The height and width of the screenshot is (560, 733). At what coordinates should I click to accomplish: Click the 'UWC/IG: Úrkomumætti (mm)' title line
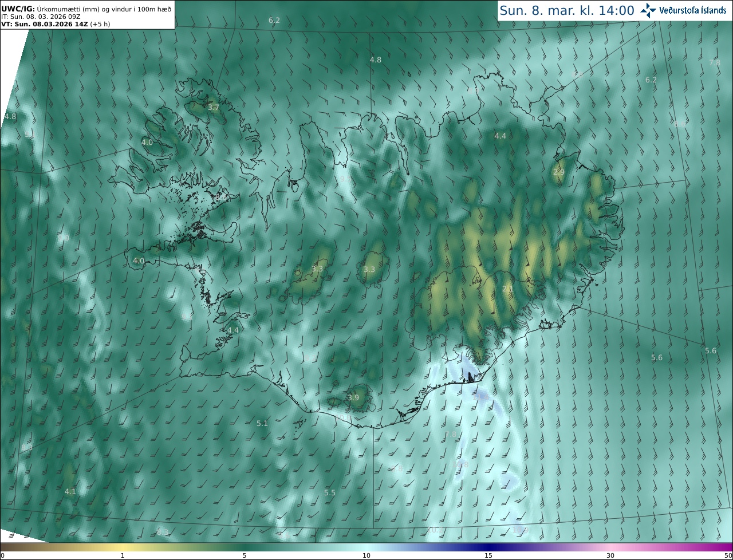coord(86,9)
